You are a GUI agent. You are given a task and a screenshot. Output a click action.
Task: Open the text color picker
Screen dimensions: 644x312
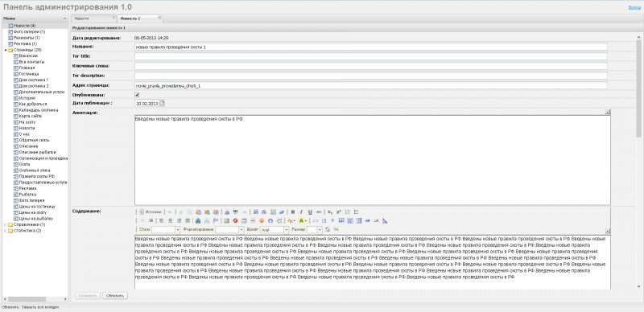[x=291, y=221]
